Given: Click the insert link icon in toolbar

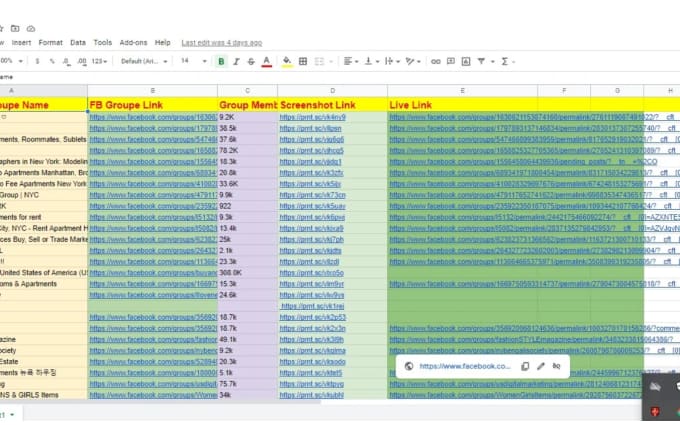Looking at the screenshot, I should coord(436,62).
